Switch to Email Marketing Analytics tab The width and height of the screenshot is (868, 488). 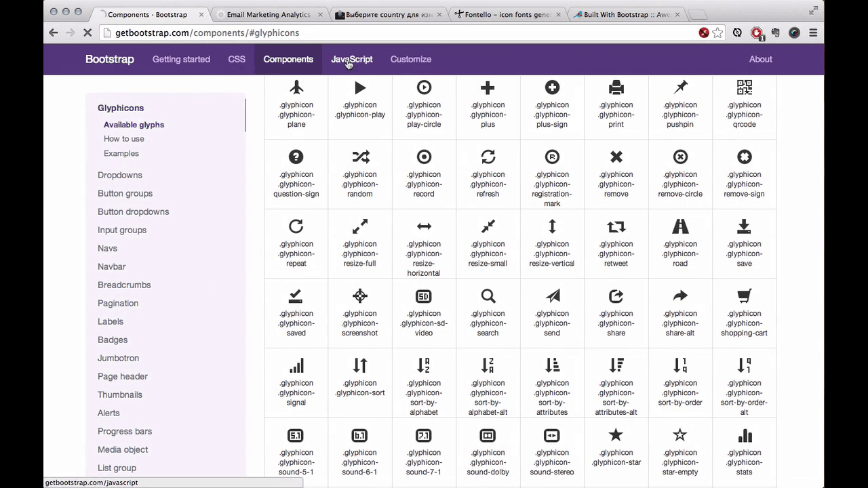(x=269, y=14)
